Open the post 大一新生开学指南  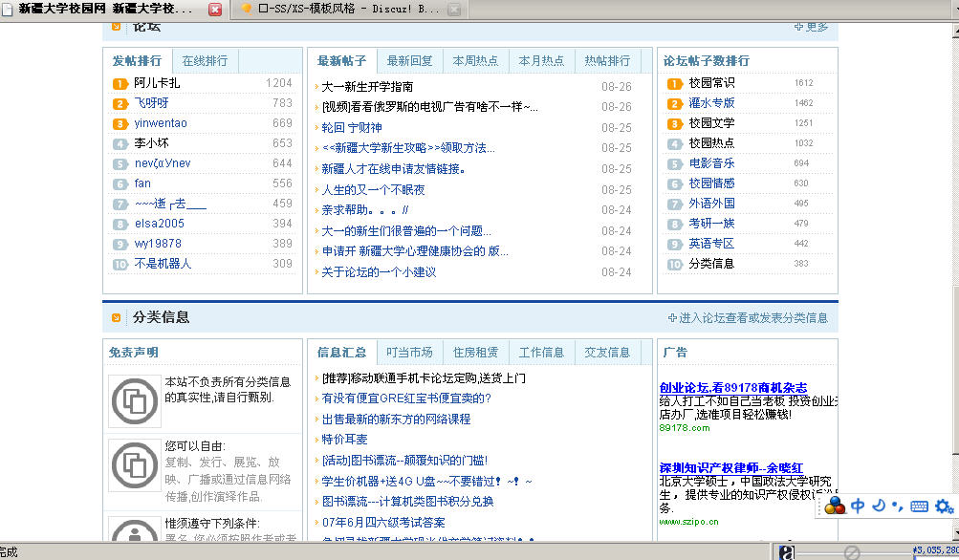pos(367,86)
